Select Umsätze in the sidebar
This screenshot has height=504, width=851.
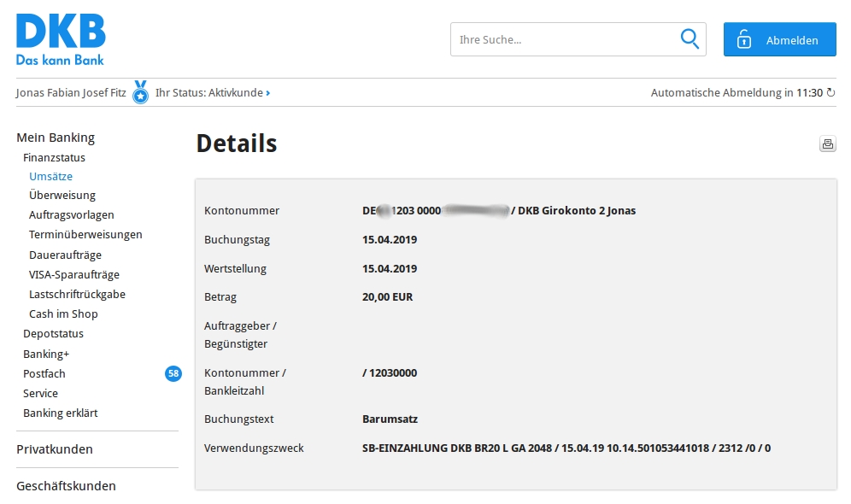[50, 177]
